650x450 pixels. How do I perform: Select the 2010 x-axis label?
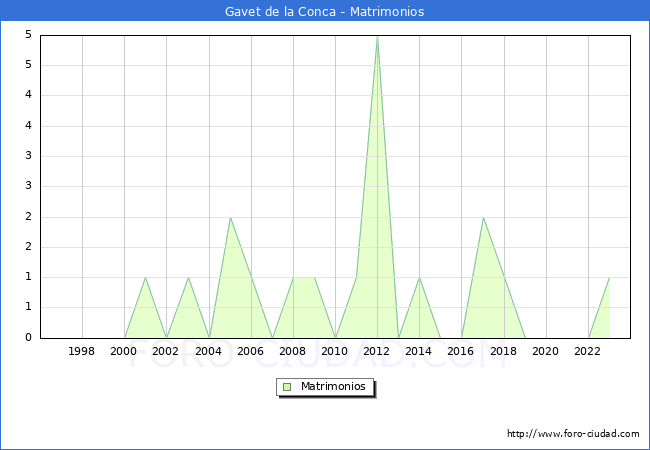click(x=335, y=351)
